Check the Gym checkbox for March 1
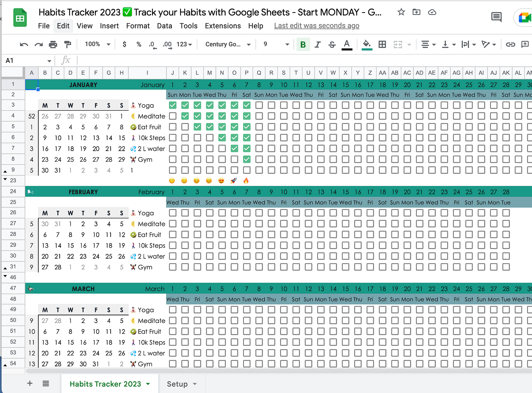 coord(173,364)
